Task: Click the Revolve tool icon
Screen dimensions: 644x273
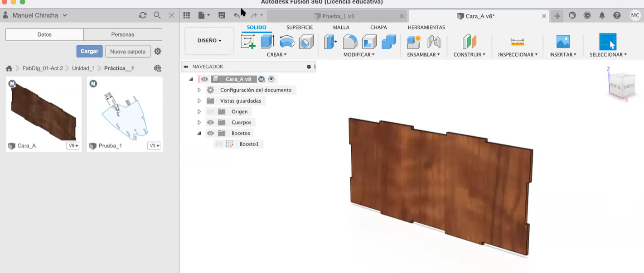Action: click(x=286, y=41)
